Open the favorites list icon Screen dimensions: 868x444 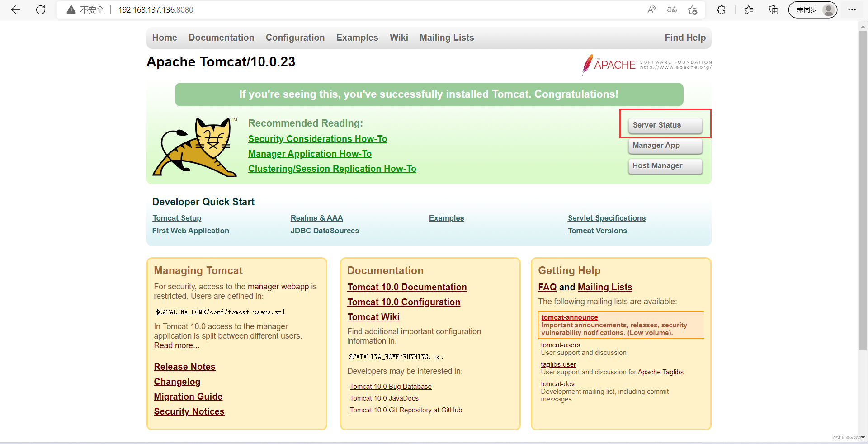point(749,9)
